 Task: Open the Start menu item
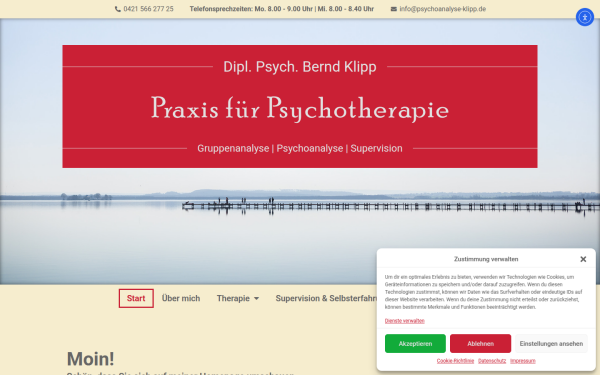tap(136, 298)
